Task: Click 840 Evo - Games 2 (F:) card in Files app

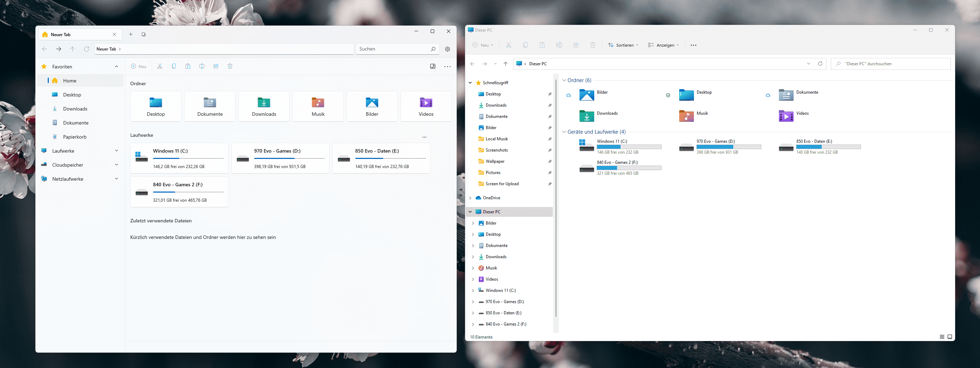Action: [x=179, y=192]
